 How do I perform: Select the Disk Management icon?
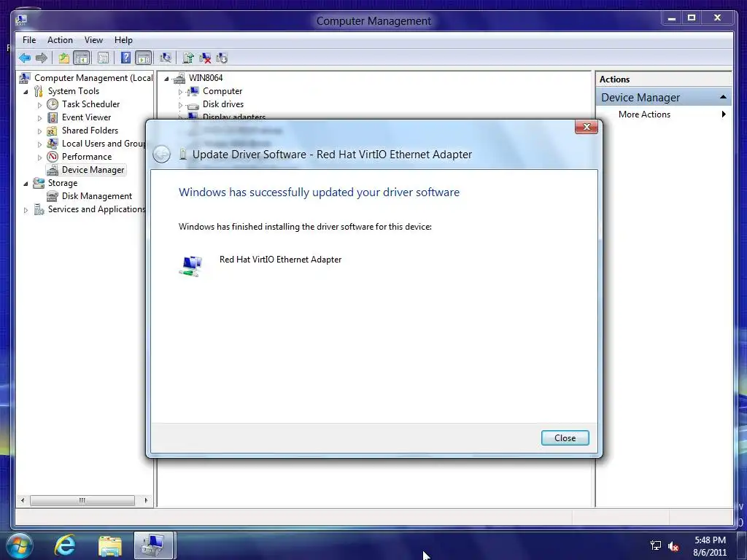click(x=53, y=196)
